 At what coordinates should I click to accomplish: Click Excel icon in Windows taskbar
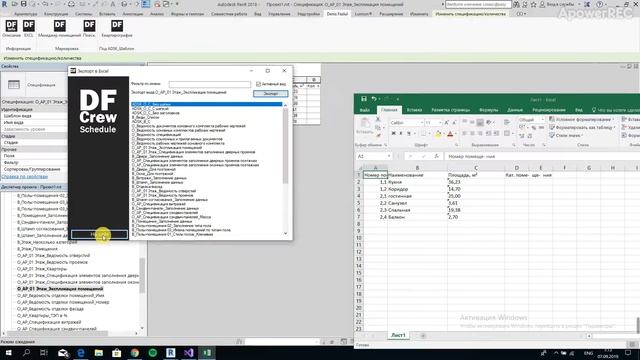[207, 353]
